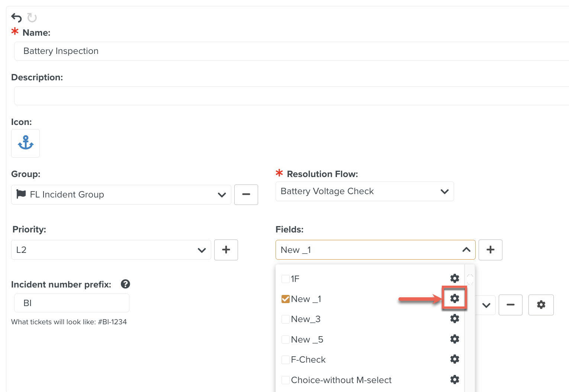
Task: Enable the New_3 field checkbox
Action: point(286,319)
